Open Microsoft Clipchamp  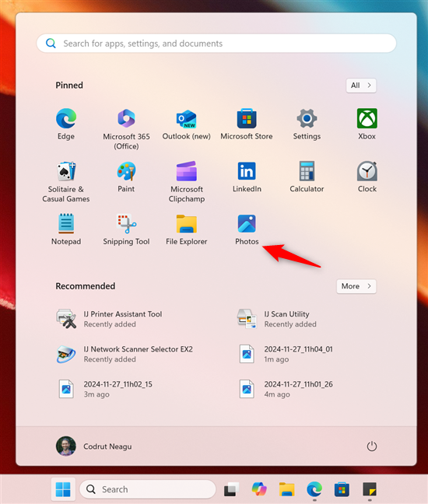pyautogui.click(x=187, y=182)
